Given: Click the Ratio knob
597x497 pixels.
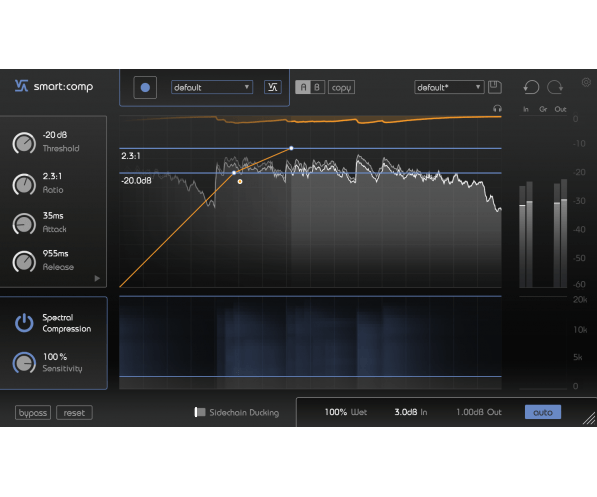Looking at the screenshot, I should [24, 184].
